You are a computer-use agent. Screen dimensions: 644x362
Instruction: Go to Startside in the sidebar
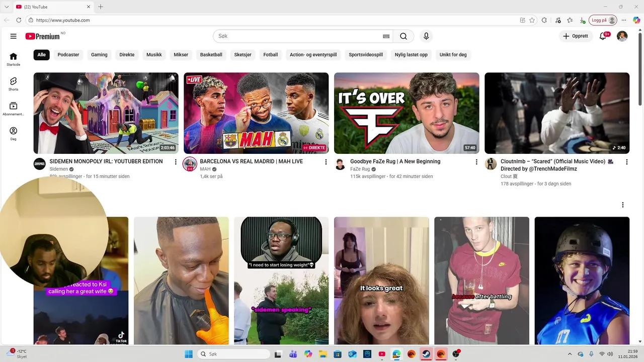pyautogui.click(x=14, y=59)
